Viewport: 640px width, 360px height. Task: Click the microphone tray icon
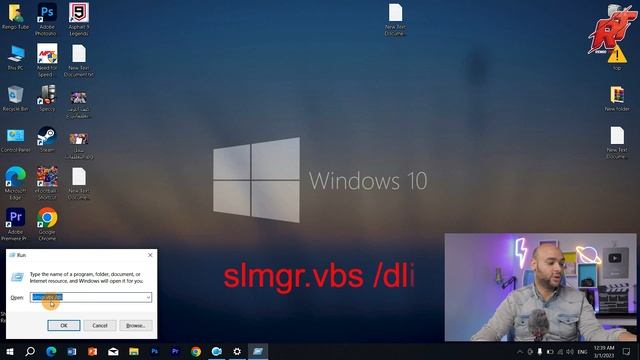click(x=540, y=351)
